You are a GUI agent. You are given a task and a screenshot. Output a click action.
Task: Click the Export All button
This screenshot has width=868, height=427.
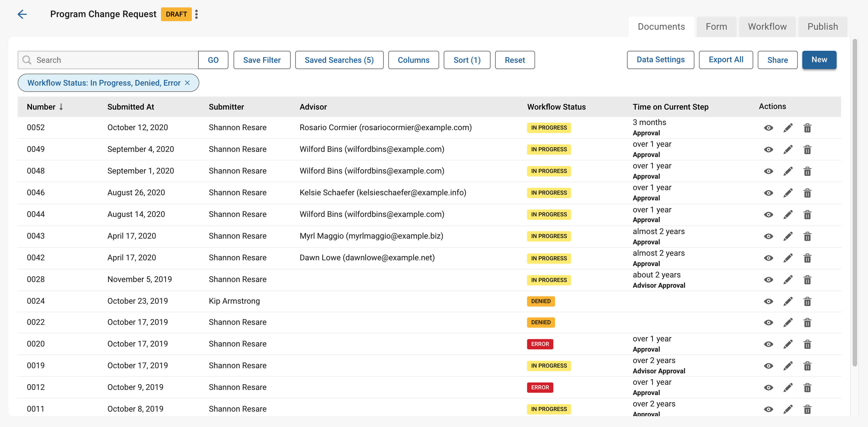point(726,60)
